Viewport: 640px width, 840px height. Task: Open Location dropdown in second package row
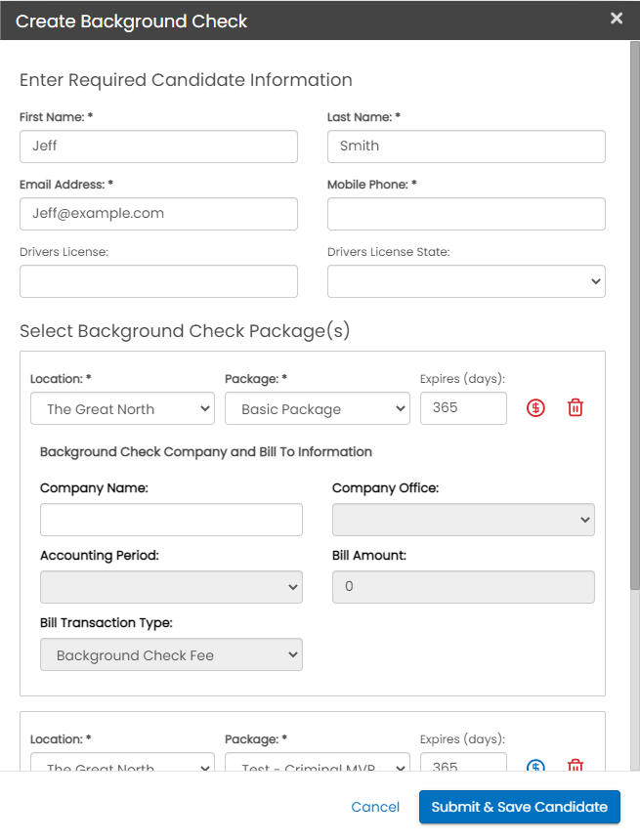[x=122, y=763]
